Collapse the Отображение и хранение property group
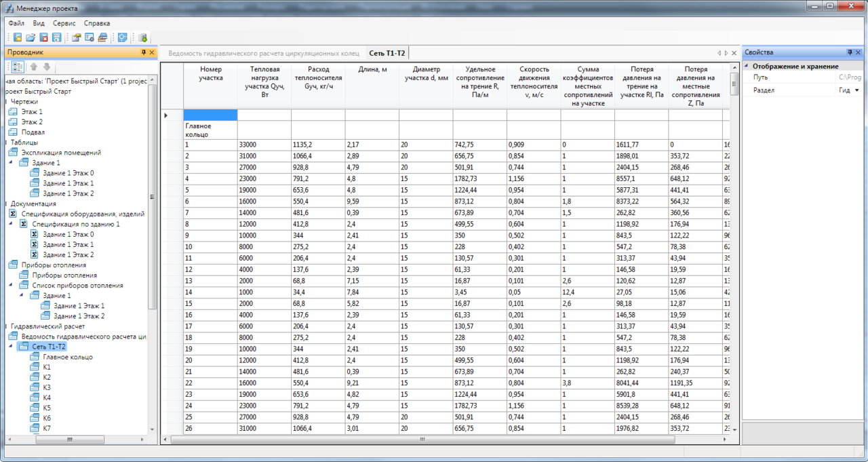This screenshot has height=462, width=868. point(747,66)
